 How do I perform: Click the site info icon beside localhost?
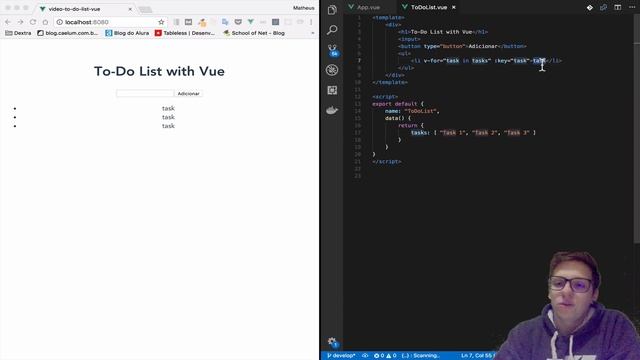(x=60, y=22)
